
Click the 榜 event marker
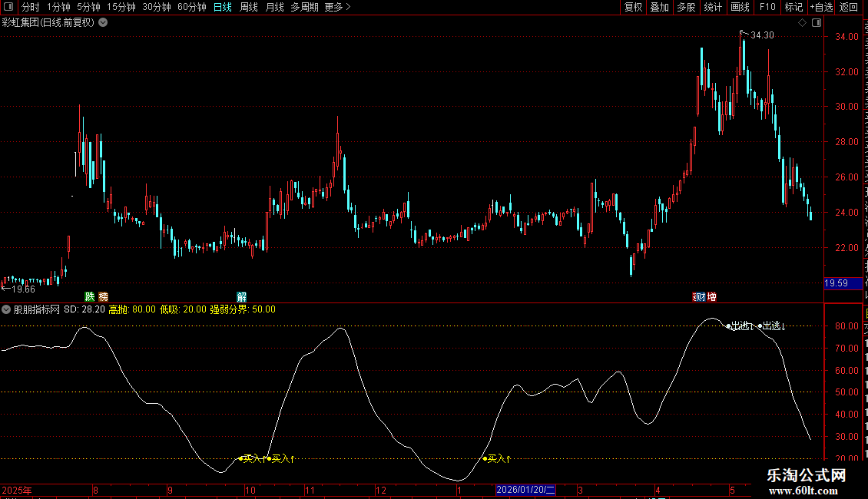point(104,297)
